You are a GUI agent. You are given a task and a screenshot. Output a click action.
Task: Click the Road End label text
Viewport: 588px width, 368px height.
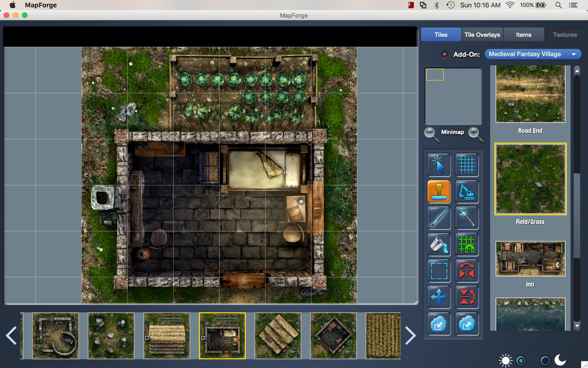530,131
